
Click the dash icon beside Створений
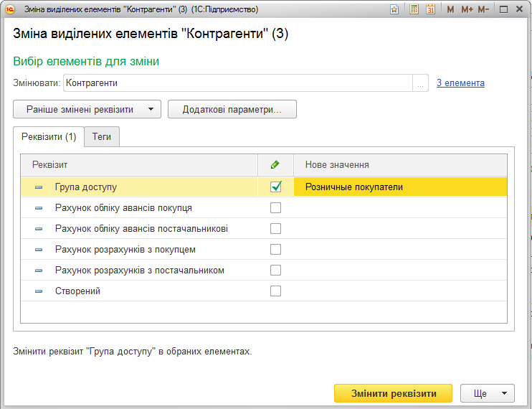coord(39,291)
